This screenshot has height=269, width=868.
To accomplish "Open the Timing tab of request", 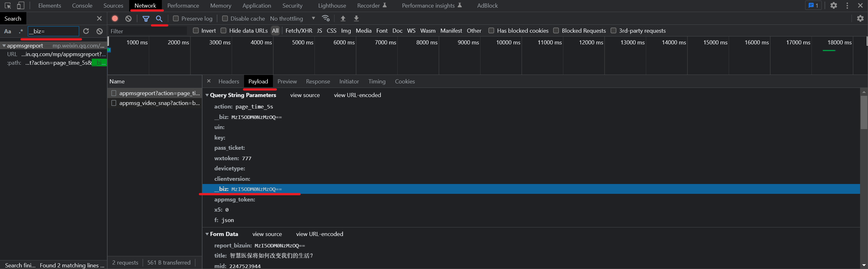I will tap(377, 82).
